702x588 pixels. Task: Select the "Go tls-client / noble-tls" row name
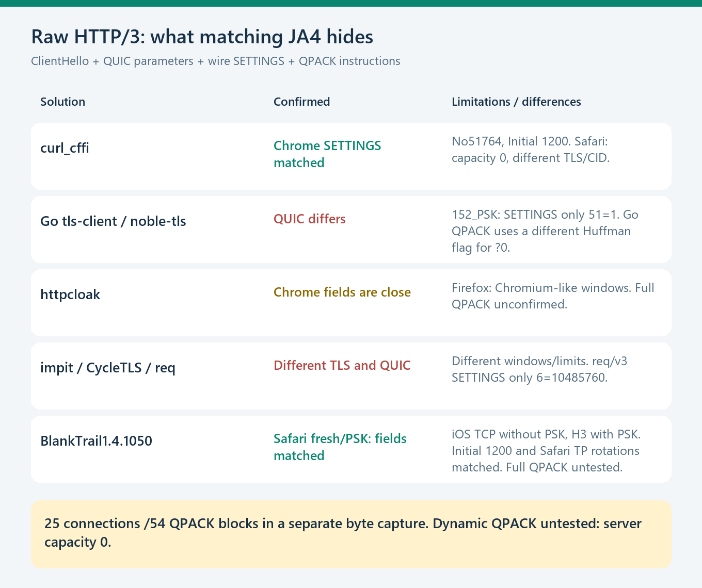(114, 221)
